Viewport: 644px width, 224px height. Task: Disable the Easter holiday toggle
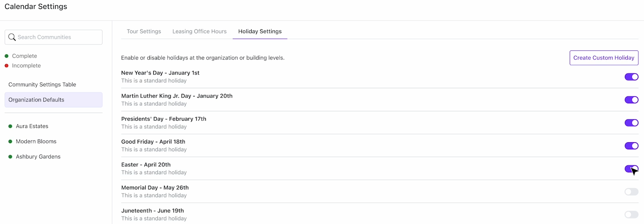pos(631,169)
